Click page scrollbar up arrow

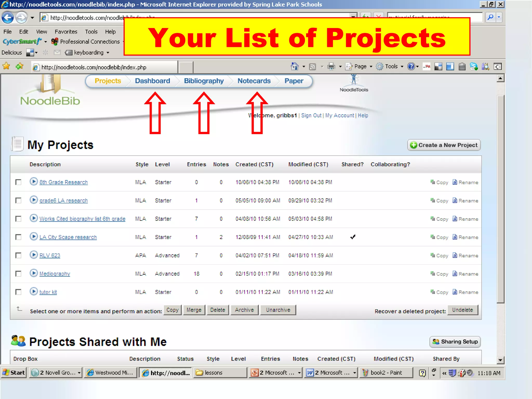(x=500, y=78)
